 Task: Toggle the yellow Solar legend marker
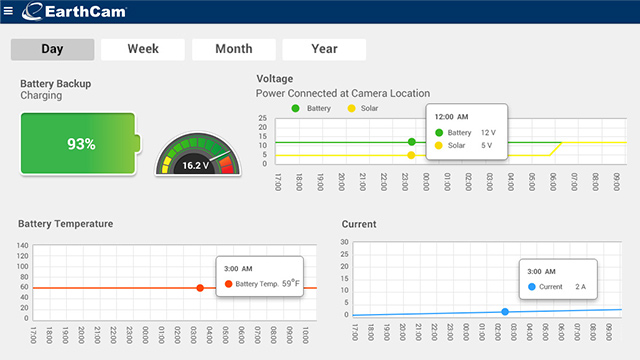(x=351, y=108)
